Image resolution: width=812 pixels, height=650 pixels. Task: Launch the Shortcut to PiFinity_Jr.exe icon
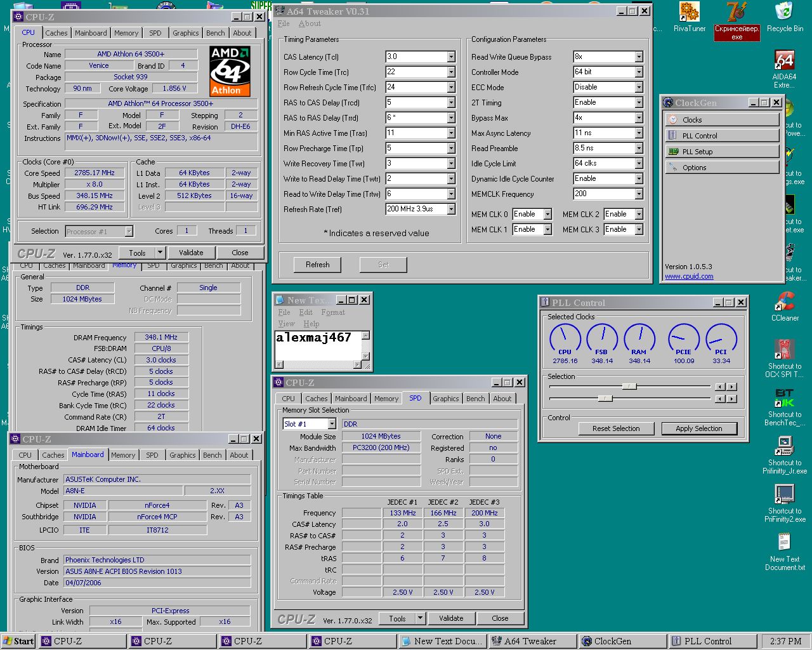click(785, 455)
